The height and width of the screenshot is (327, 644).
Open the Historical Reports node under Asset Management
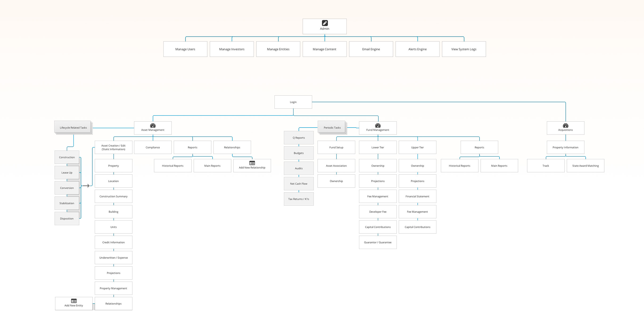click(172, 165)
